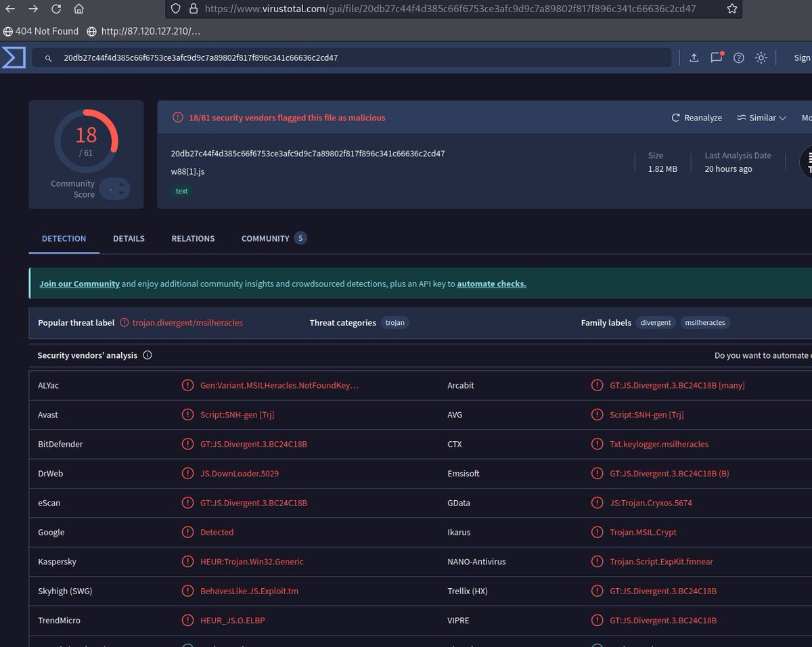The image size is (812, 647).
Task: Click the warning icon beside DrWeb's detection
Action: 187,473
